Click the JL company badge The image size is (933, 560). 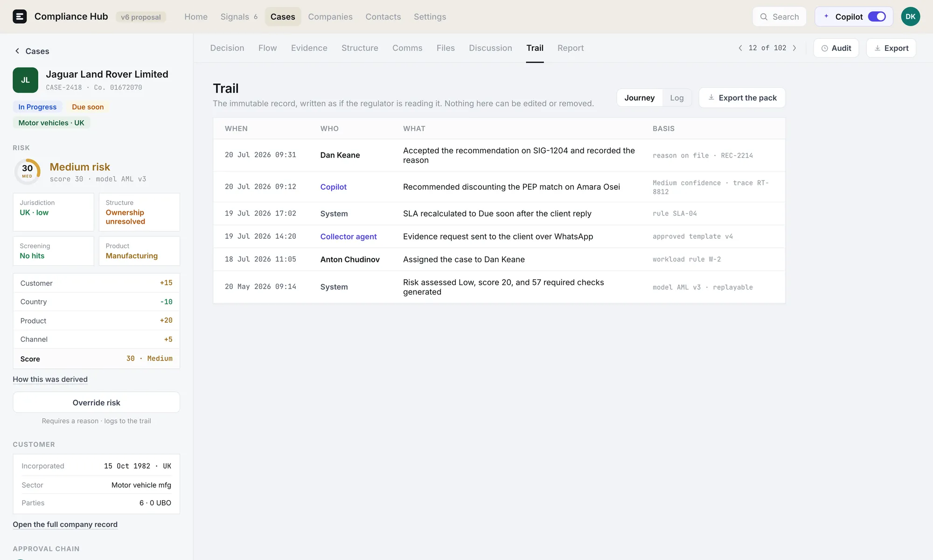[25, 80]
